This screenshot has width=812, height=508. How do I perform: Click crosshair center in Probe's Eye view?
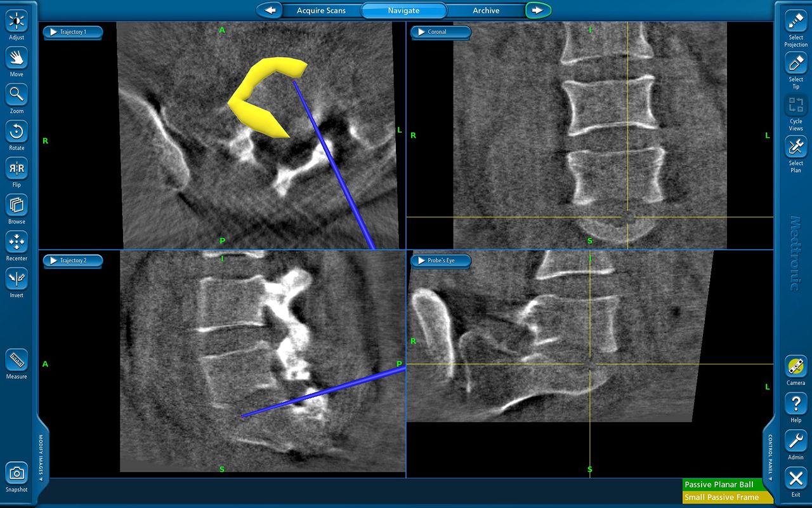click(590, 364)
